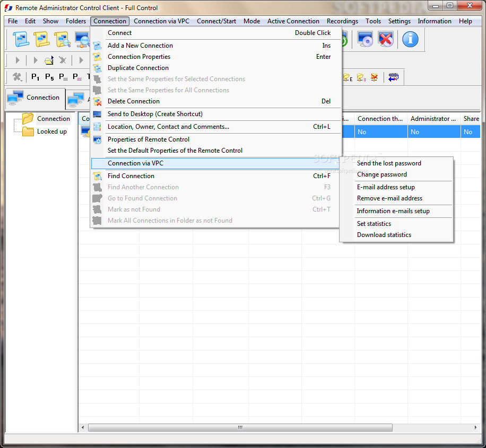Open the File menu
The image size is (486, 448).
pyautogui.click(x=13, y=21)
